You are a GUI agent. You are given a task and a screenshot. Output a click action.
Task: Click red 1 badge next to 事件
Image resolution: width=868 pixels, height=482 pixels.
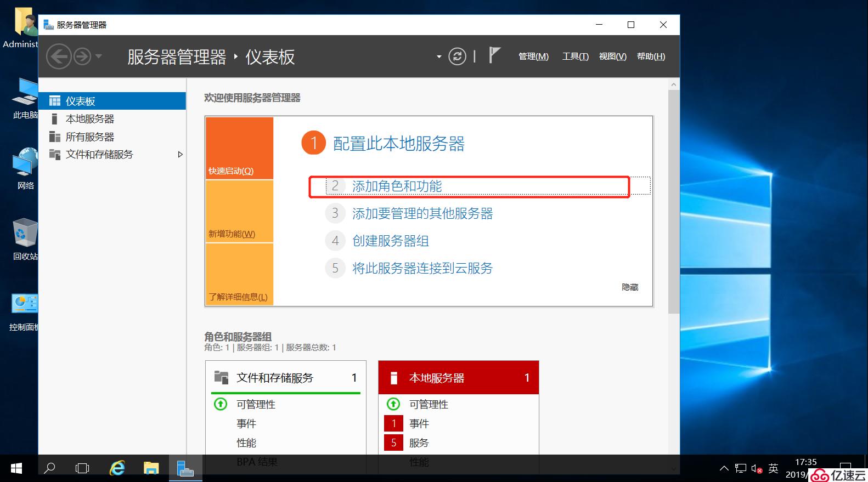393,423
